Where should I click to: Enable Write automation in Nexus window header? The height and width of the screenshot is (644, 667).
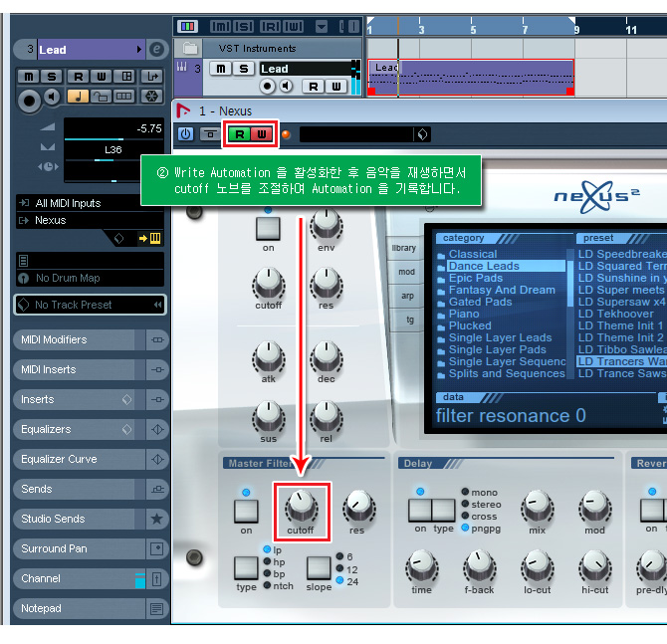[x=262, y=134]
